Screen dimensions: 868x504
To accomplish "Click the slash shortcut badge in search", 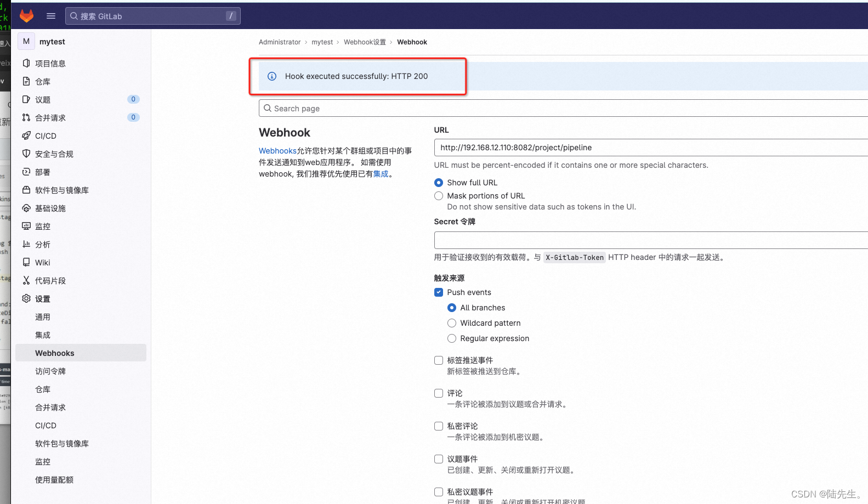I will click(231, 16).
